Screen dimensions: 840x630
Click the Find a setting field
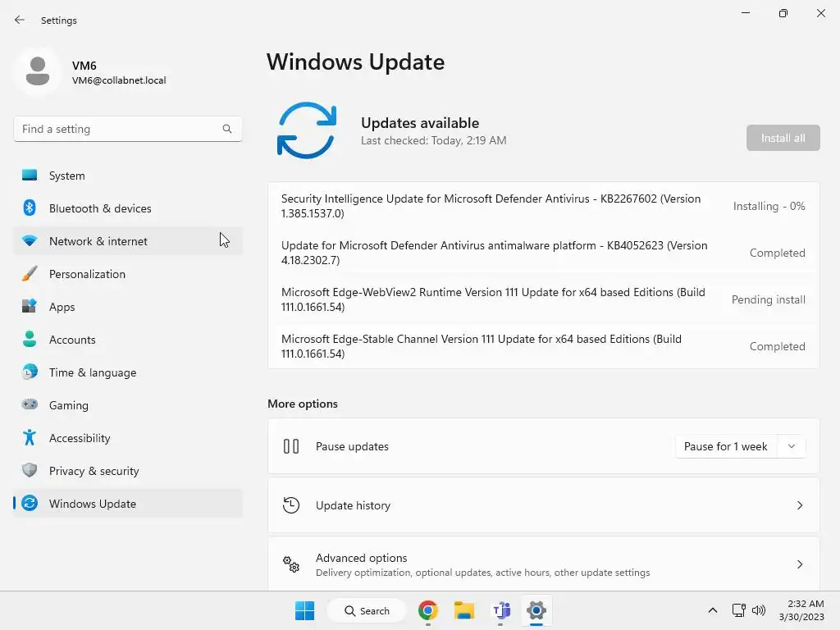click(x=128, y=129)
